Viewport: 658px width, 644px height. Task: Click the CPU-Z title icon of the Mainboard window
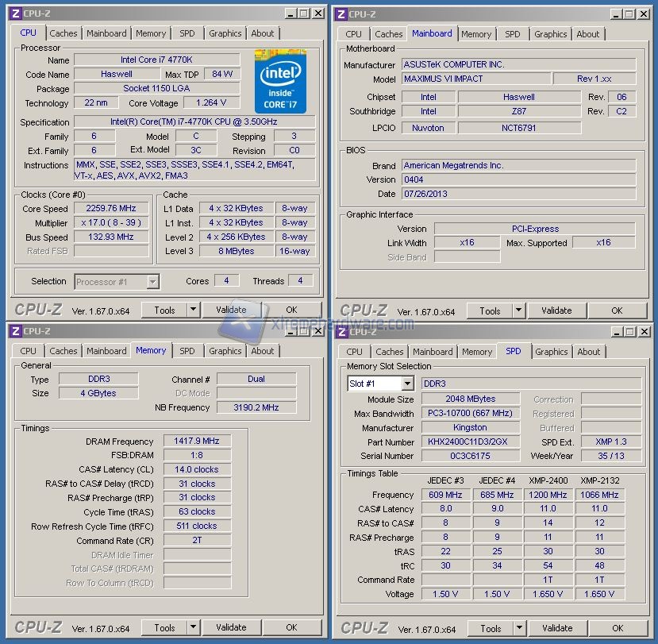pyautogui.click(x=341, y=13)
